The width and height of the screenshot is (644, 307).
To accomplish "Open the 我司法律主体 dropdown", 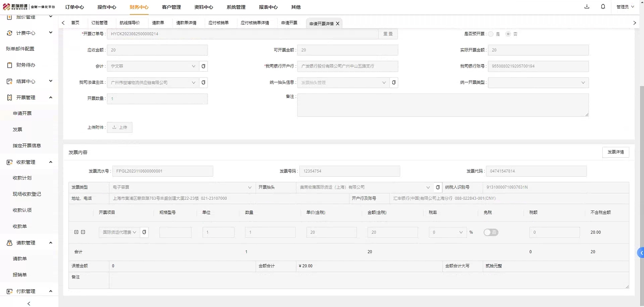I will 153,83.
